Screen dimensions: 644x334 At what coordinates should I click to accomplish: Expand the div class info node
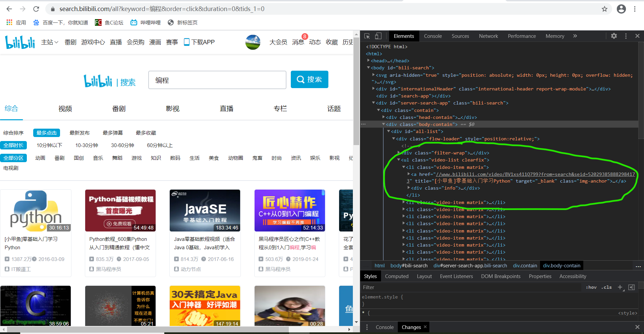409,188
